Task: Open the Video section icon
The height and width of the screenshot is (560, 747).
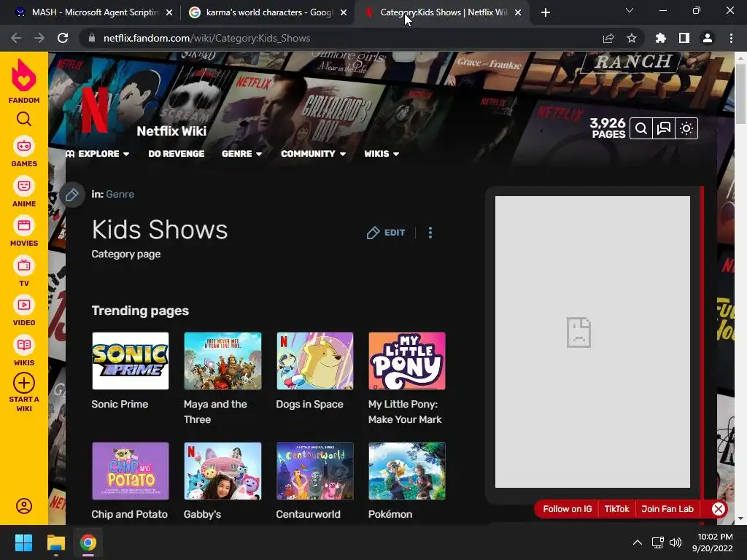Action: [x=24, y=305]
